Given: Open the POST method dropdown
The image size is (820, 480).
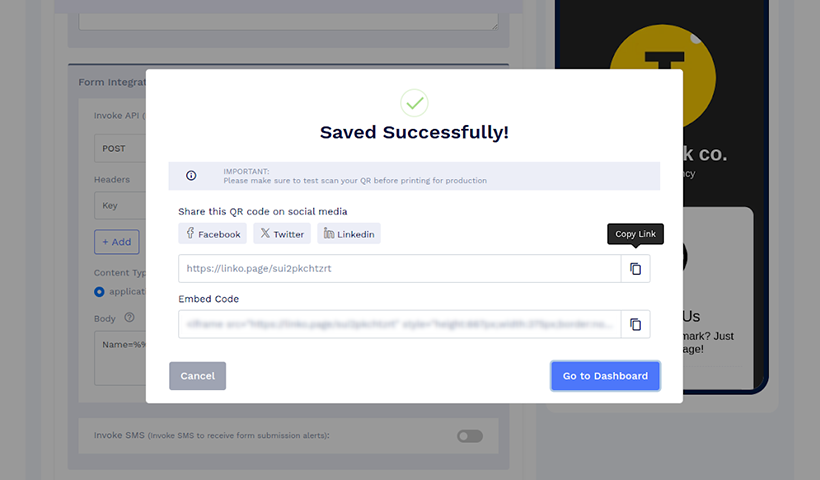Looking at the screenshot, I should 120,148.
